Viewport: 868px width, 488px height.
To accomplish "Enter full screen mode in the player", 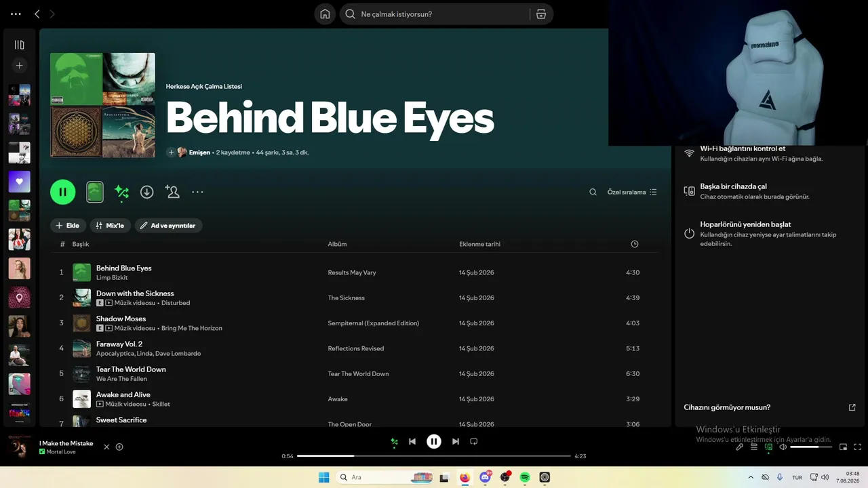I will pos(858,447).
